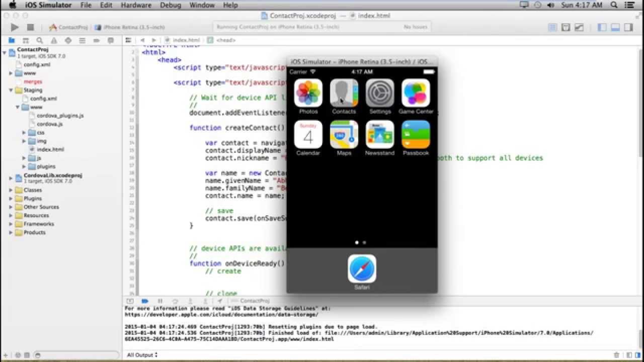Open the Issue navigator warning icon
This screenshot has height=362, width=644.
pos(54,40)
